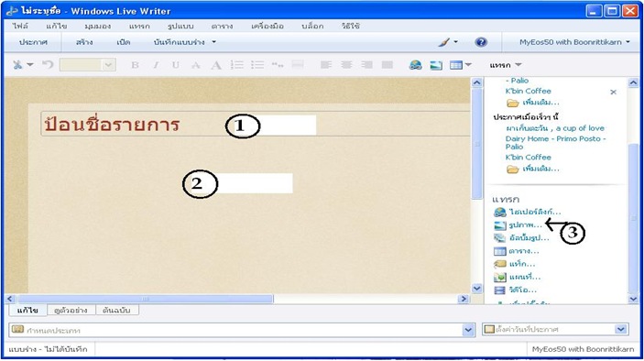Click the undo arrow icon

tap(48, 64)
